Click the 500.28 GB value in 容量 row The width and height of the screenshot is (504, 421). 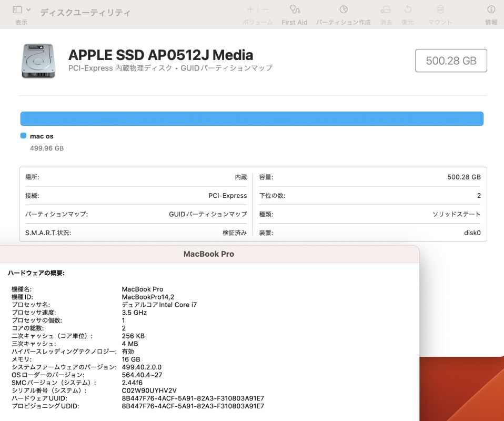[x=464, y=177]
